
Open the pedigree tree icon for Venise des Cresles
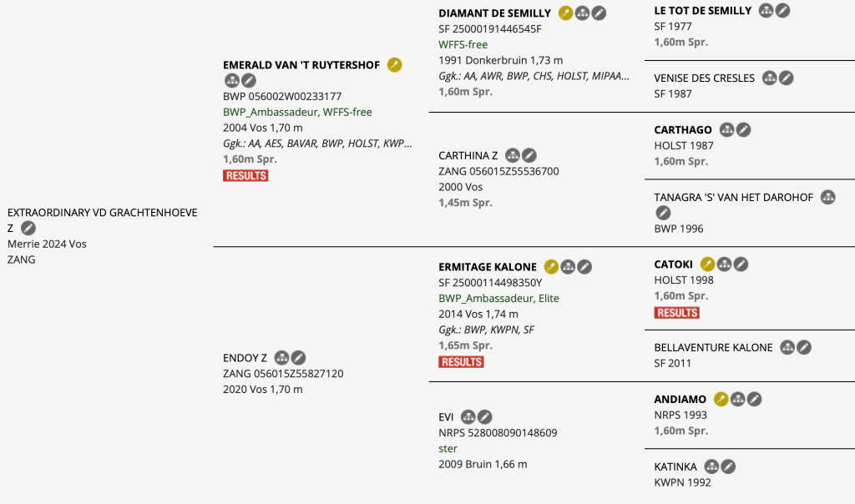769,78
